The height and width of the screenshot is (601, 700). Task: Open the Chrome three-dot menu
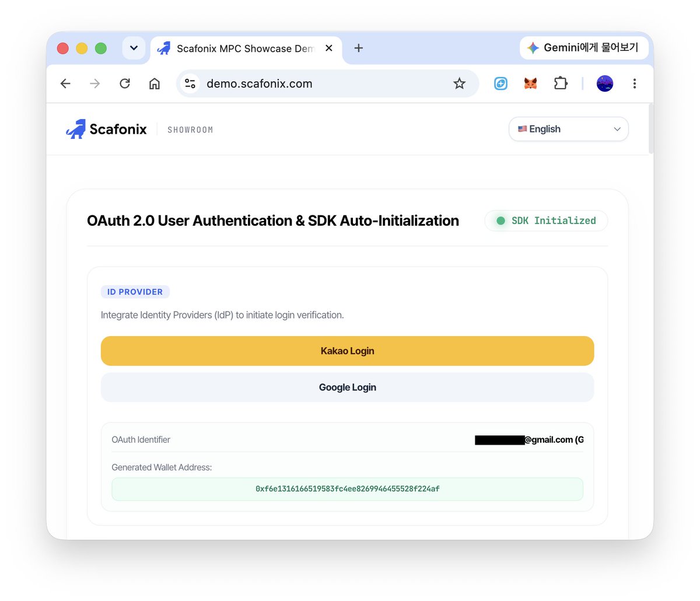pyautogui.click(x=635, y=83)
